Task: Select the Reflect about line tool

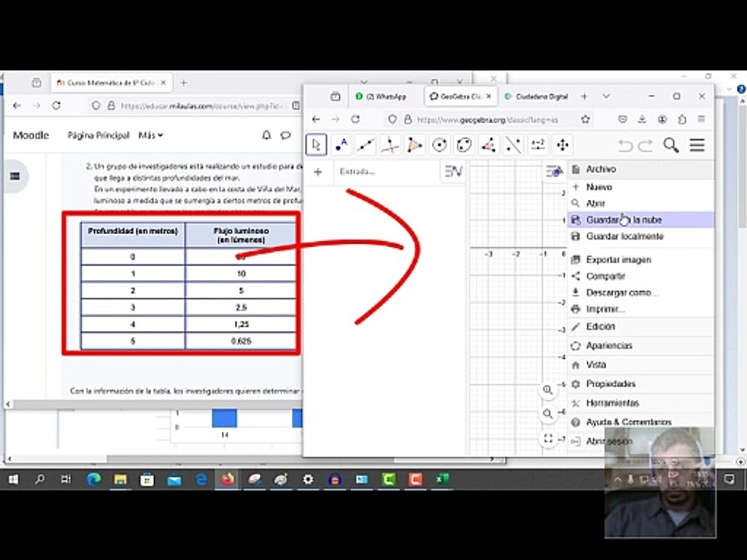Action: [x=513, y=145]
